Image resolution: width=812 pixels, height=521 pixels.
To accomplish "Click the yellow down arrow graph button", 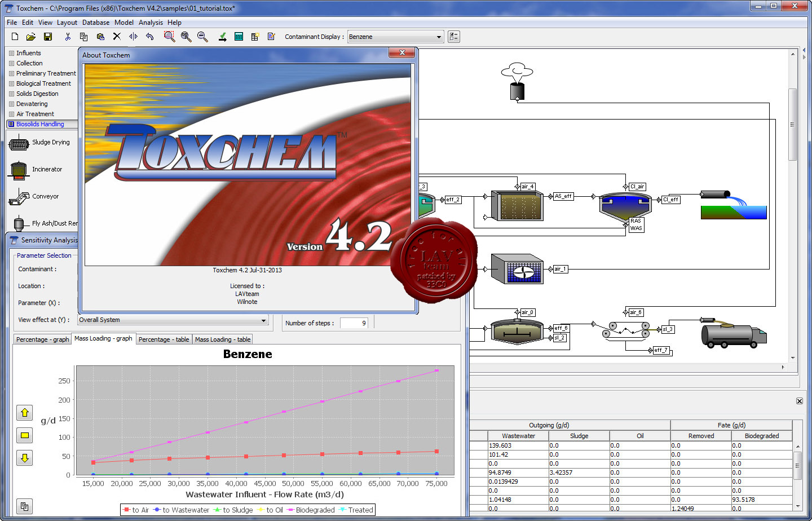I will coord(25,458).
